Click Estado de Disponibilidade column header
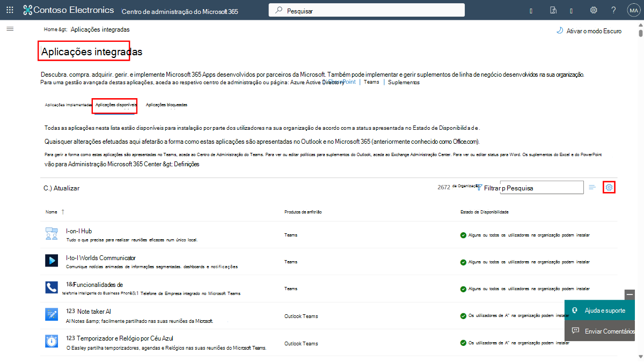 coord(485,212)
